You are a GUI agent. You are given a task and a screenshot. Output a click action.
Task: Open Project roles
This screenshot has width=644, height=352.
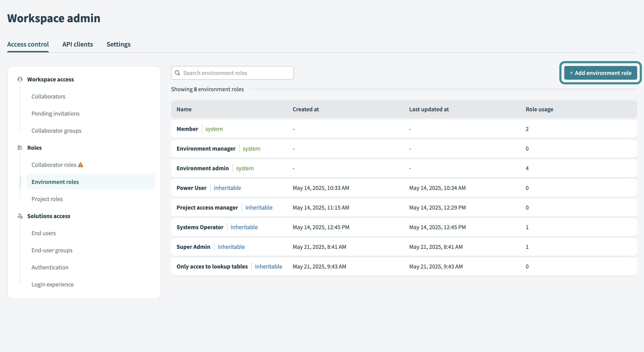(x=47, y=199)
